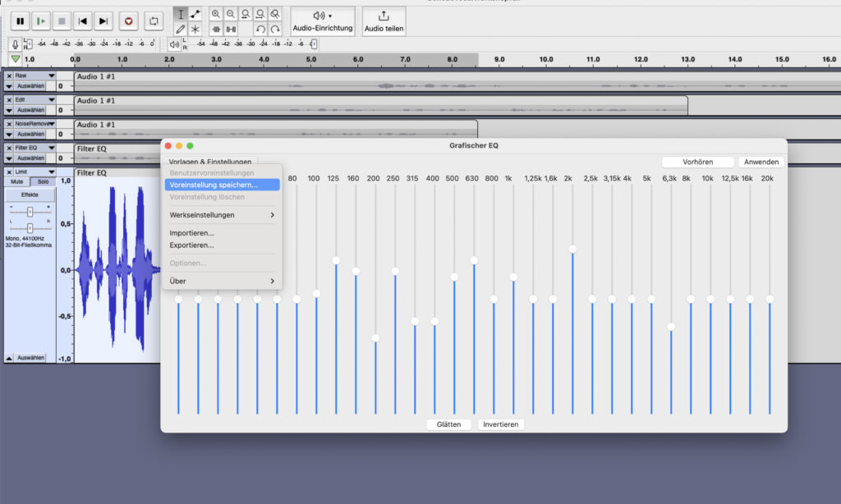The image size is (841, 504).
Task: Click Vorhören to preview the EQ
Action: (698, 162)
